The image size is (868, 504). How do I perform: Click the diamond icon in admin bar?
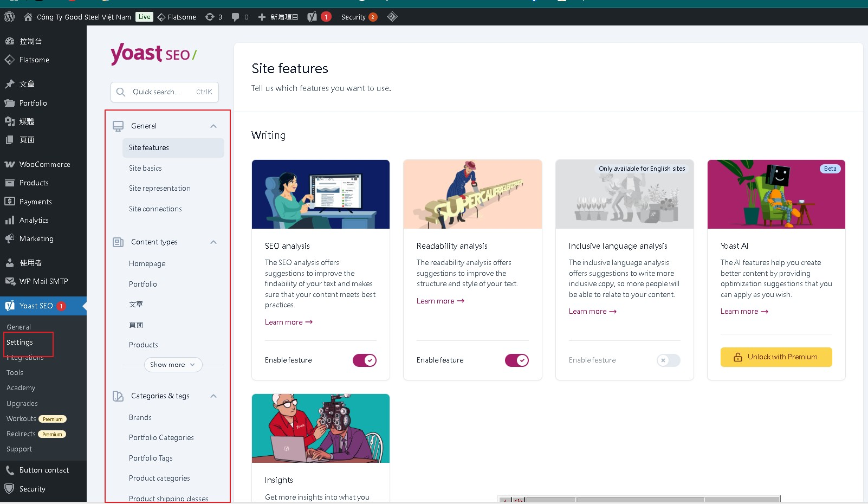click(x=392, y=17)
